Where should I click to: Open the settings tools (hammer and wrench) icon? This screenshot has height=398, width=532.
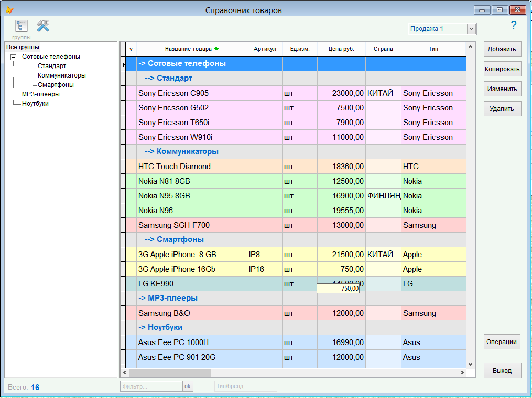(x=43, y=26)
